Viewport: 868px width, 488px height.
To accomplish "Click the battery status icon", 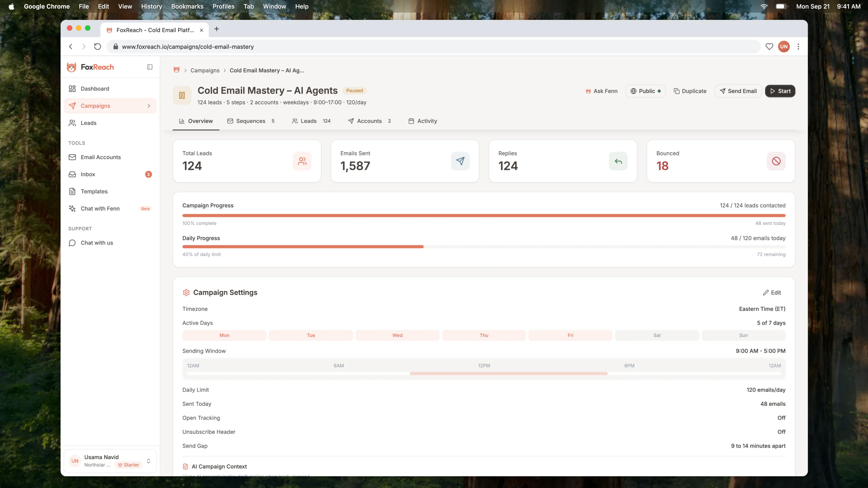I will [782, 6].
